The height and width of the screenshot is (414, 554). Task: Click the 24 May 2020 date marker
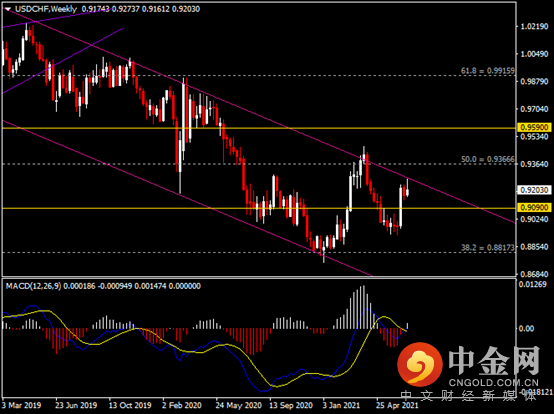click(x=238, y=405)
